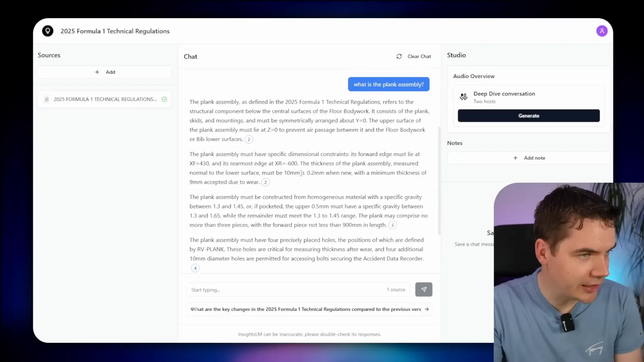Click the 'Deep Dive conversation' title
644x362 pixels.
coord(504,94)
